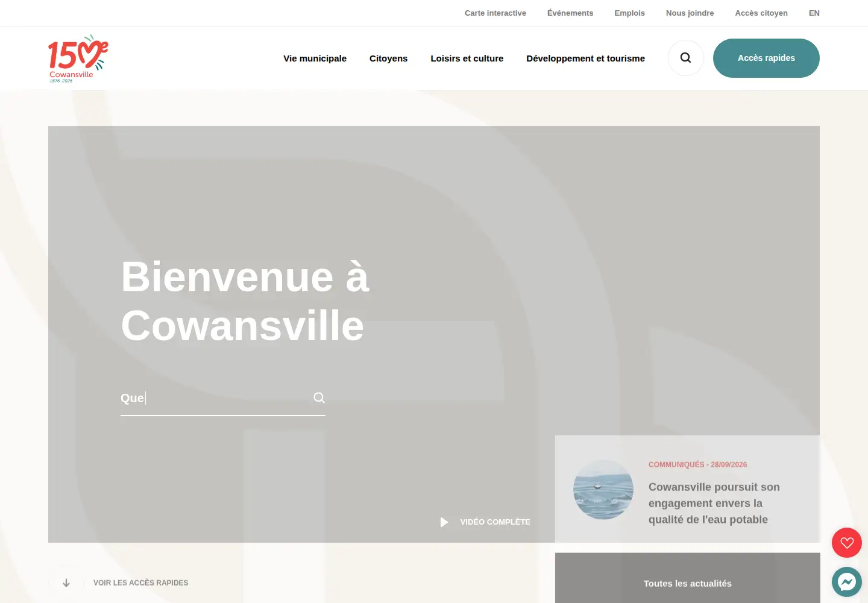The height and width of the screenshot is (603, 868).
Task: Go to Événements page
Action: coord(570,13)
